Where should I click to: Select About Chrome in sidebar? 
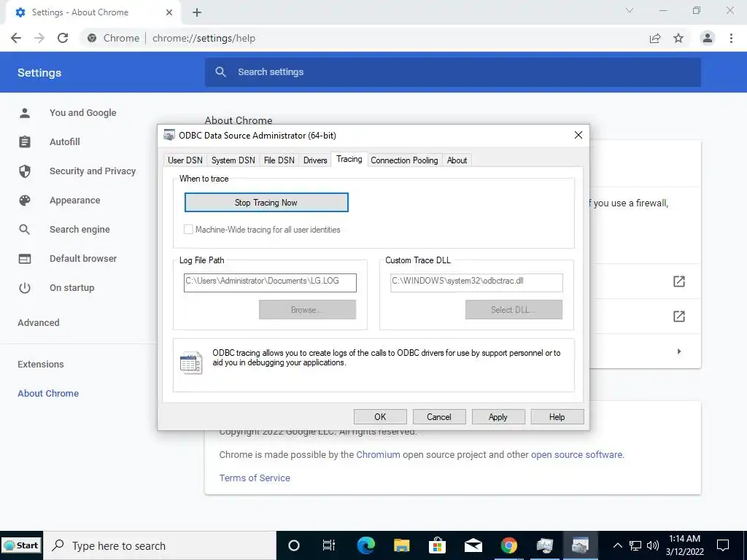(x=48, y=393)
